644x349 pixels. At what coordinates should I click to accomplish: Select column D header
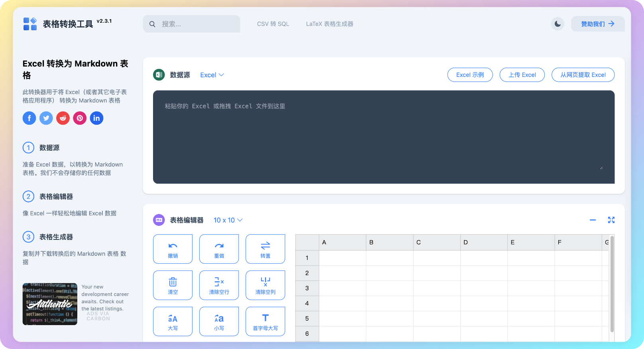484,242
